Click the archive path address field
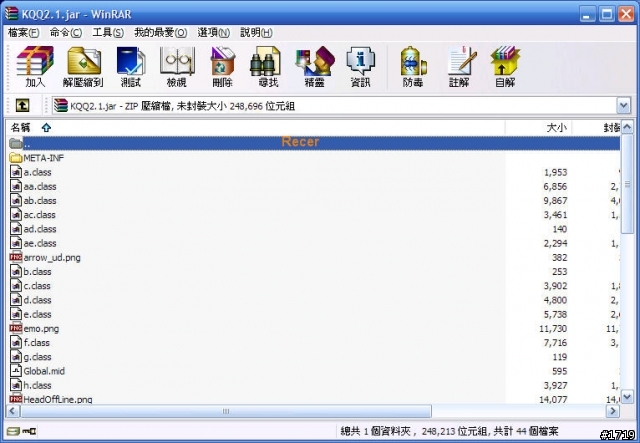This screenshot has width=640, height=443. 334,106
